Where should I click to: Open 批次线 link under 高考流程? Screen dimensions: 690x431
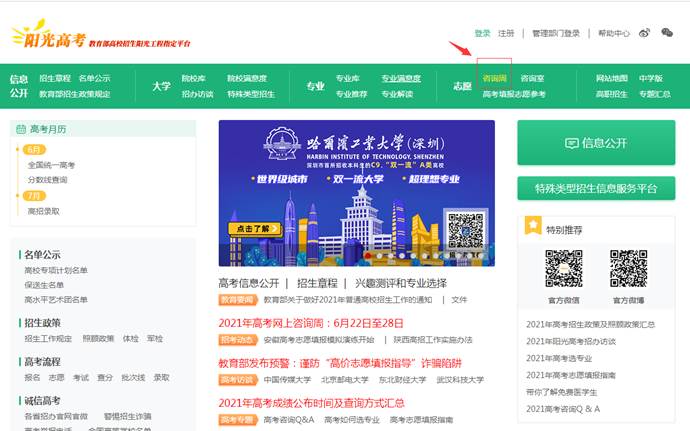tap(133, 377)
